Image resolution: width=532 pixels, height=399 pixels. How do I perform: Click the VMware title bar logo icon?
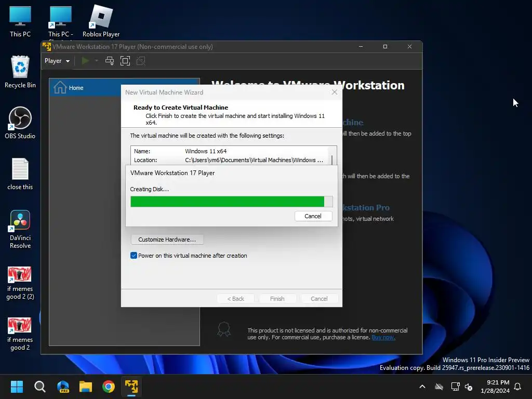click(x=47, y=46)
